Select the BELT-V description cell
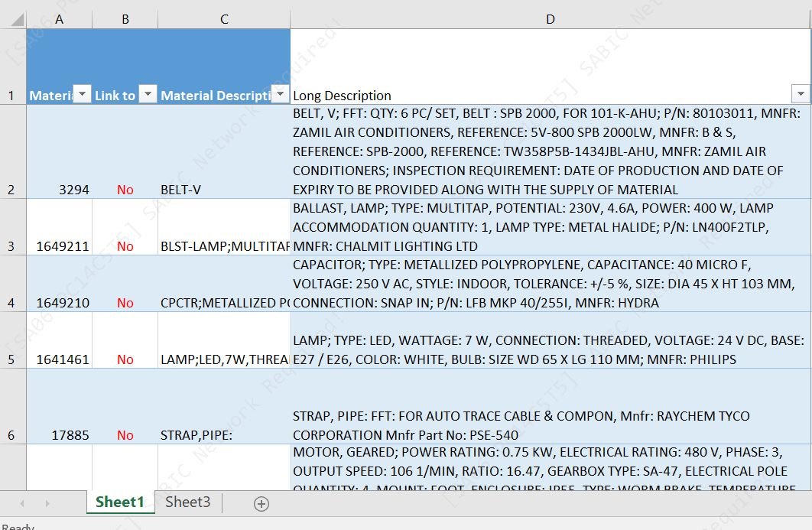The width and height of the screenshot is (812, 530). click(224, 151)
